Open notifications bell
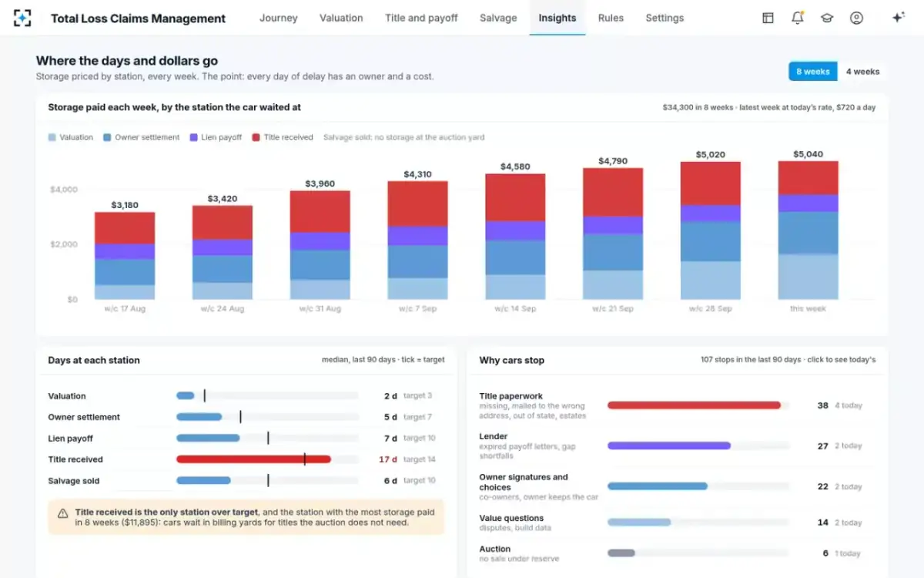The width and height of the screenshot is (924, 578). 797,18
